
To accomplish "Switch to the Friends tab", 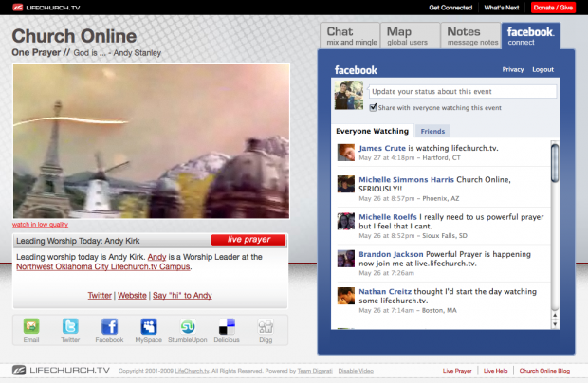I will click(432, 131).
